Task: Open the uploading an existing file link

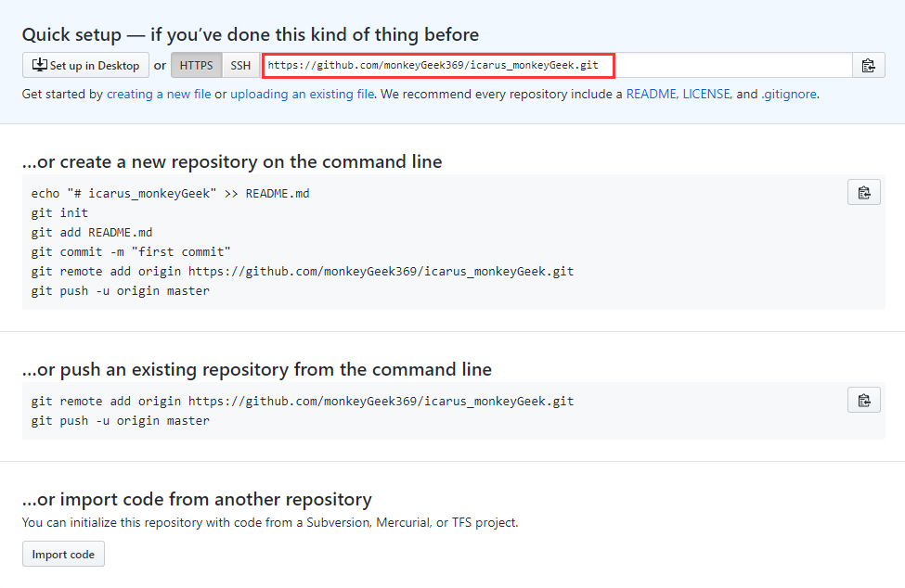Action: coord(302,94)
